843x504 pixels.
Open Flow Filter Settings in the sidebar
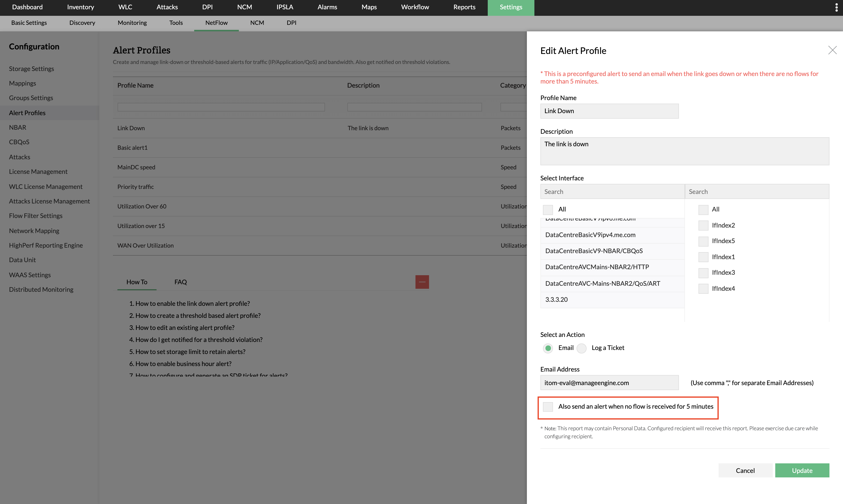click(x=36, y=216)
